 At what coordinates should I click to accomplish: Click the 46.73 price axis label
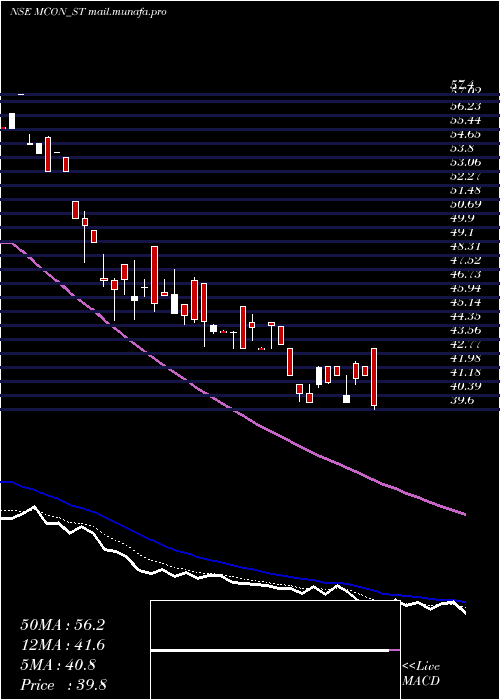pyautogui.click(x=466, y=274)
